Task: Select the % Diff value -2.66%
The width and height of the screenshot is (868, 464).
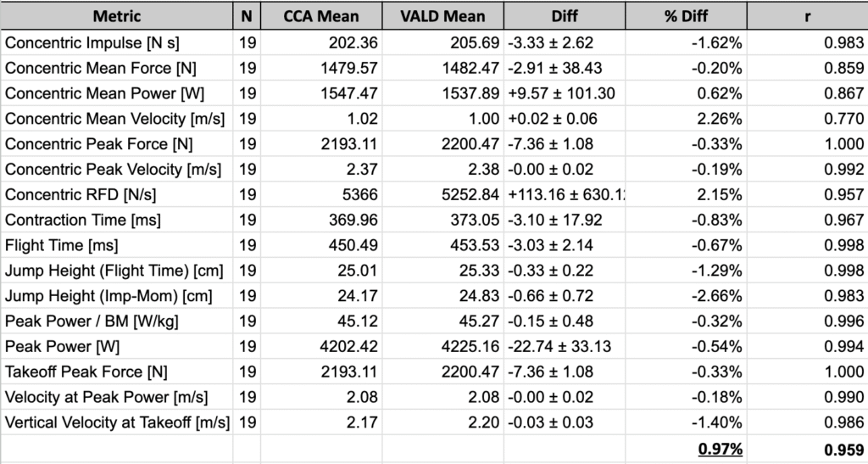Action: pyautogui.click(x=718, y=296)
